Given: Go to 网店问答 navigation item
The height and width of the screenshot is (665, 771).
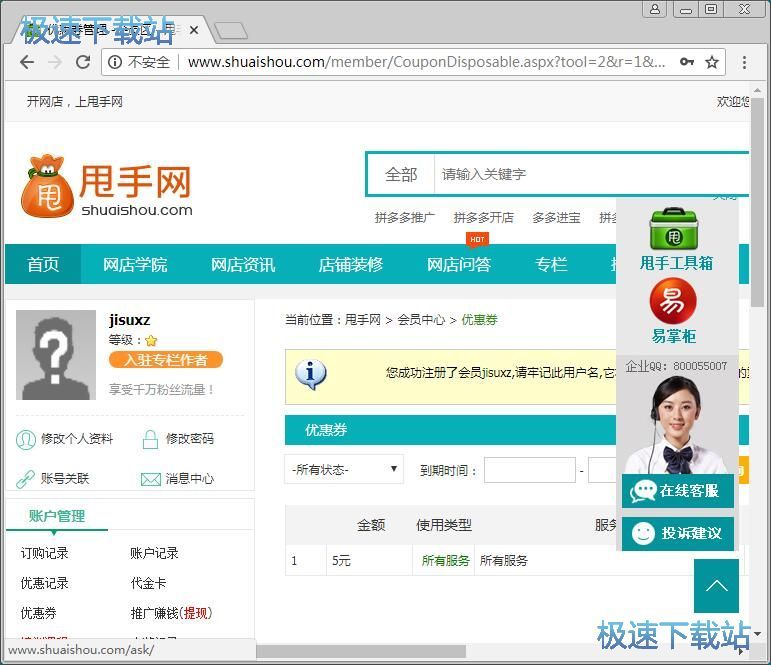Looking at the screenshot, I should [x=459, y=265].
